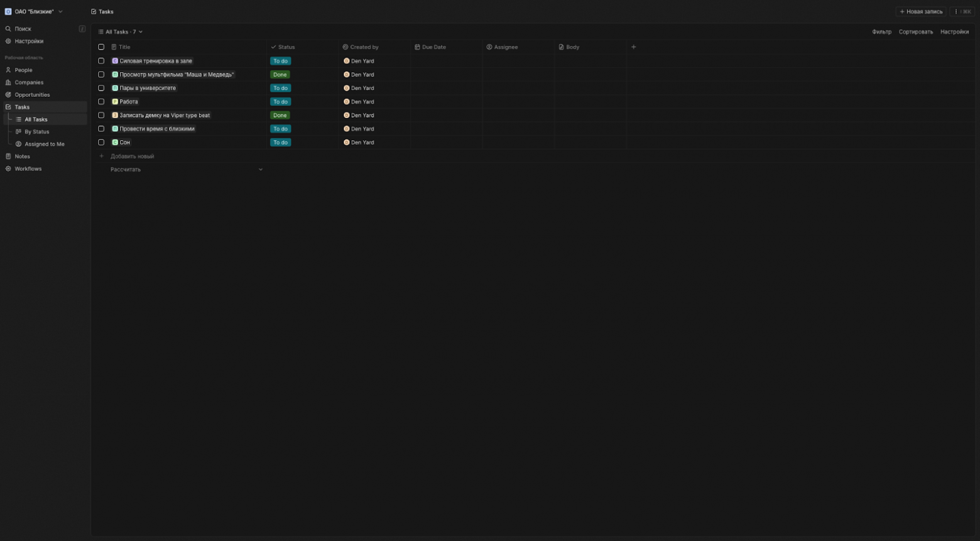Open Настройки gear icon in sidebar
Viewport: 980px width, 541px height.
pos(8,41)
